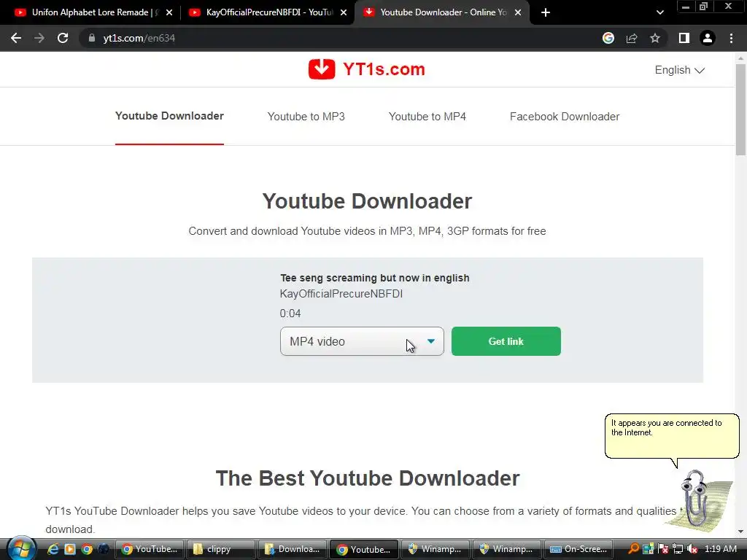The height and width of the screenshot is (560, 747).
Task: View site info lock icon
Action: pos(91,38)
